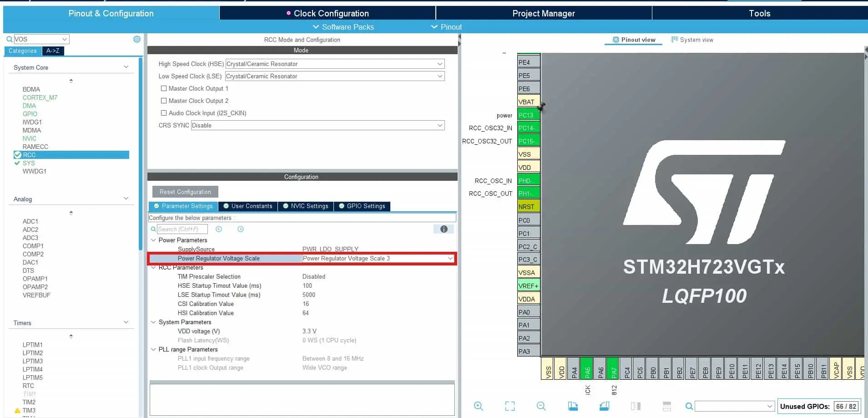The image size is (868, 418).
Task: Open Pinout & Configuration tab
Action: [111, 13]
